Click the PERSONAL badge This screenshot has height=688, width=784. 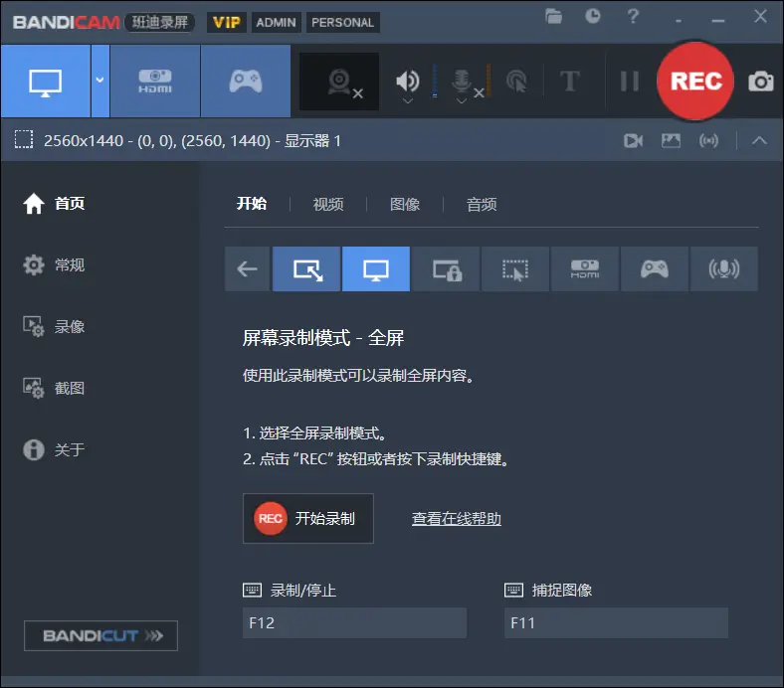pyautogui.click(x=343, y=23)
